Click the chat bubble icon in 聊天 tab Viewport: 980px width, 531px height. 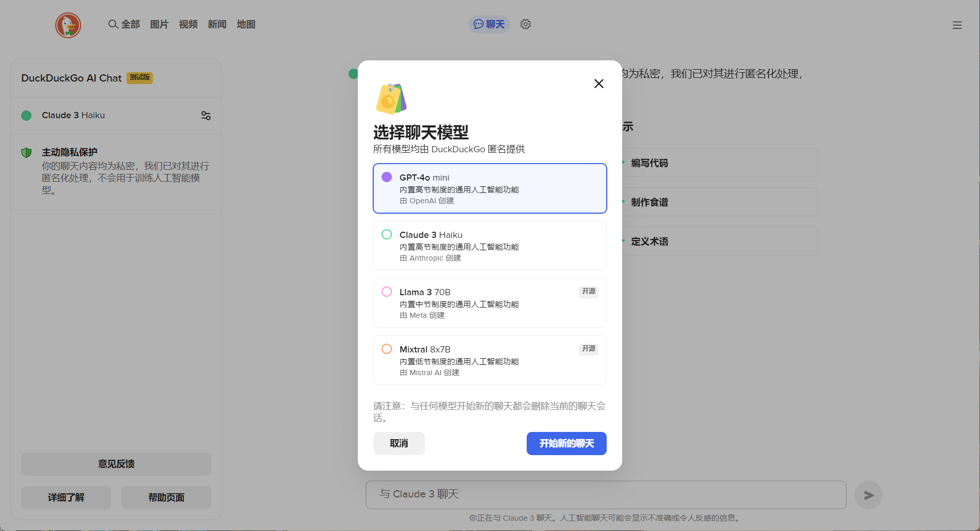coord(479,24)
